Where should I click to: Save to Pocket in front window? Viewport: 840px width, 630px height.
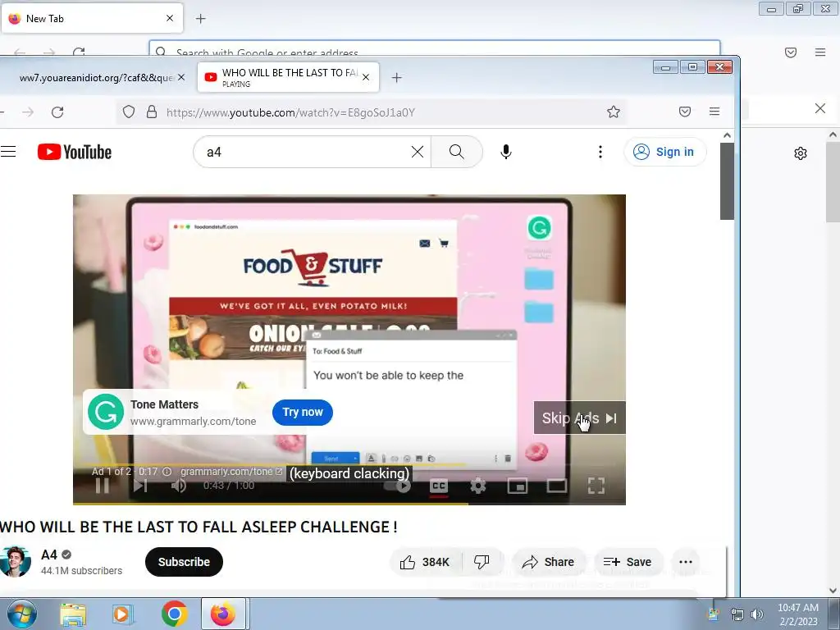pos(685,112)
